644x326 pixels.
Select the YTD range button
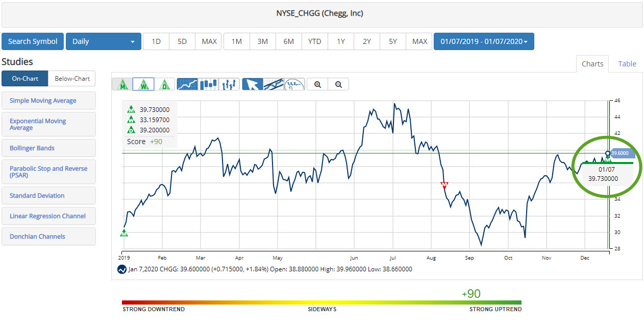(315, 41)
